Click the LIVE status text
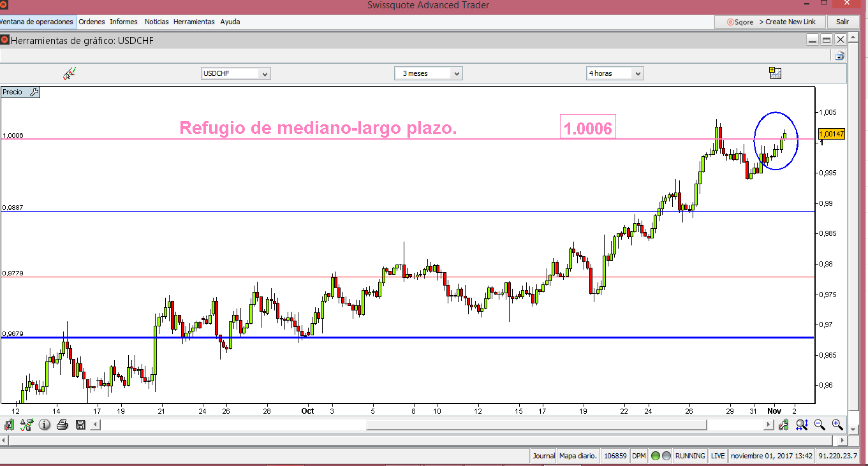The width and height of the screenshot is (868, 466). (x=718, y=456)
